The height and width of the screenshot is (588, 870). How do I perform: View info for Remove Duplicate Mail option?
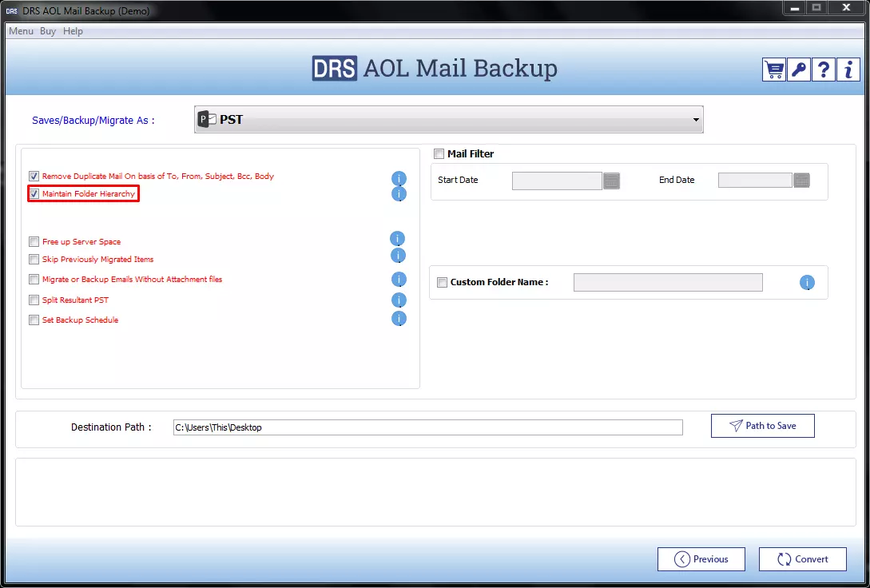pyautogui.click(x=399, y=179)
